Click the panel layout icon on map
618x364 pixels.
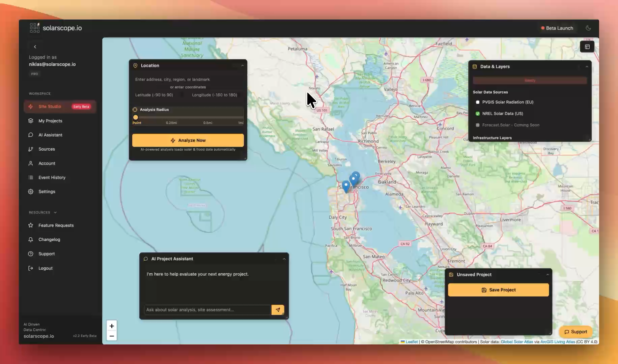tap(587, 47)
